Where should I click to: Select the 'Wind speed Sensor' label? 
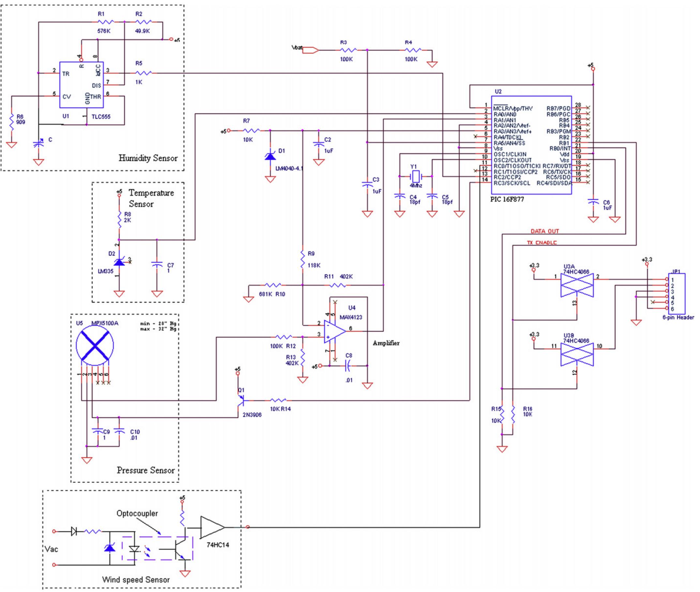136,580
